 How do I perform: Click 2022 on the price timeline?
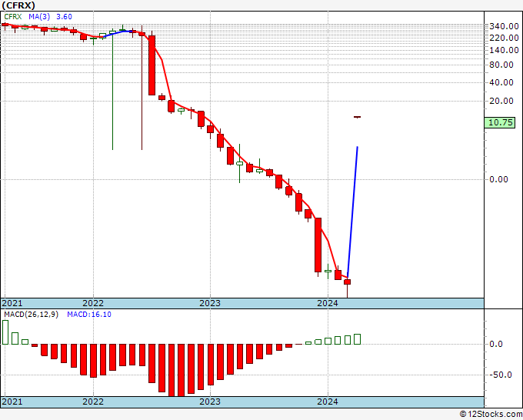coord(93,303)
